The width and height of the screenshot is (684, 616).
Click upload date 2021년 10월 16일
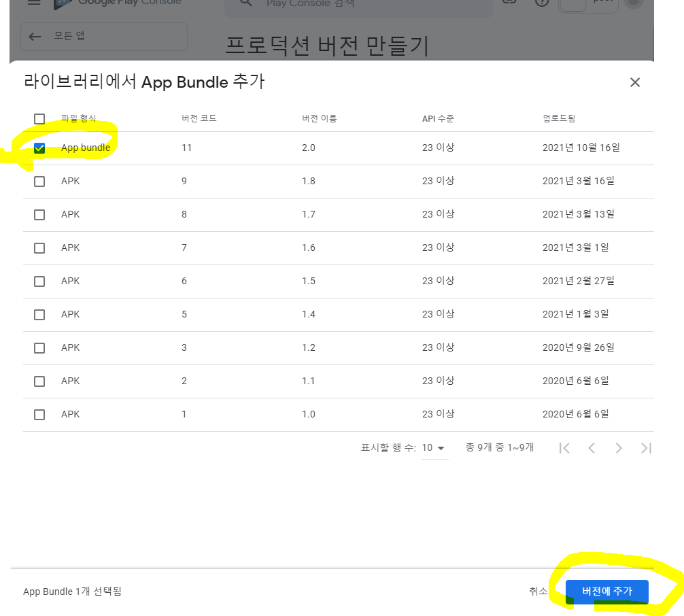point(581,148)
